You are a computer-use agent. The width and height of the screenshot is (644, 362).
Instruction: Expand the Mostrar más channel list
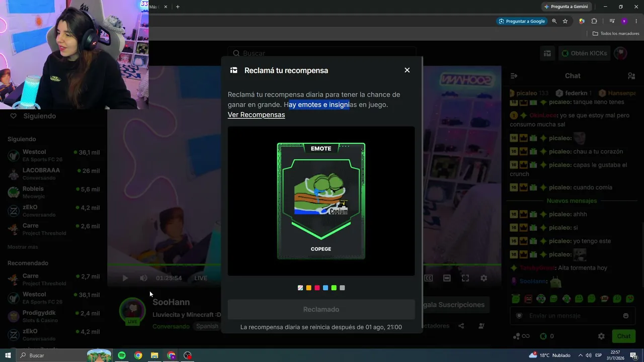(x=23, y=247)
